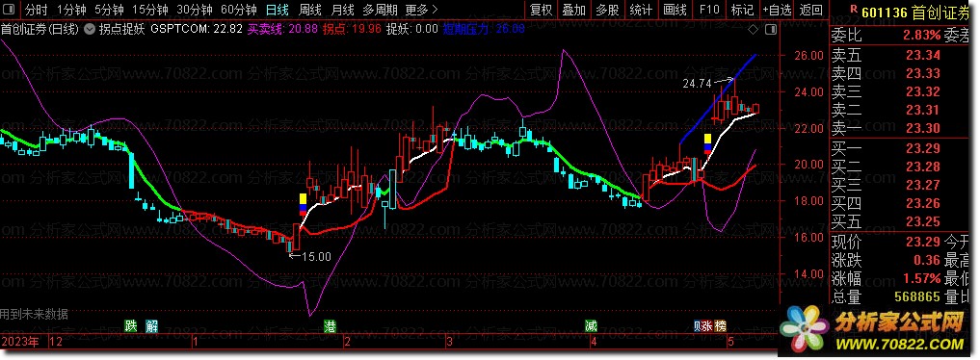Select the 30分钟 period
The image size is (980, 360).
(x=195, y=10)
